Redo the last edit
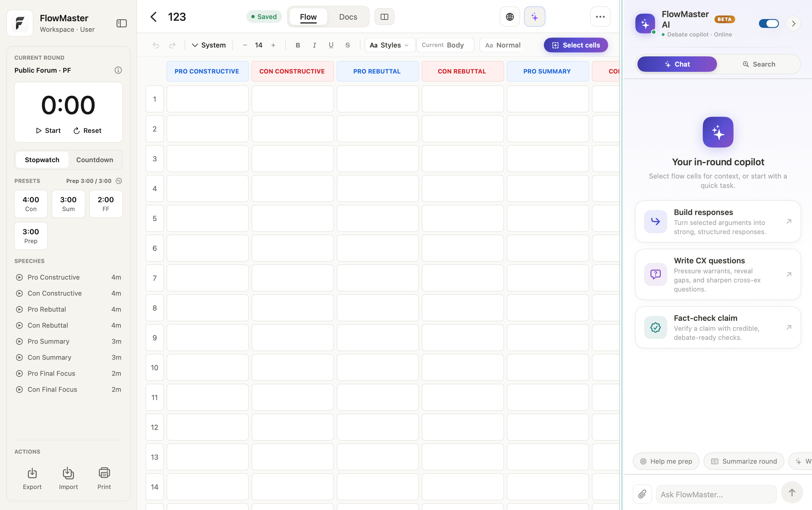 [172, 45]
